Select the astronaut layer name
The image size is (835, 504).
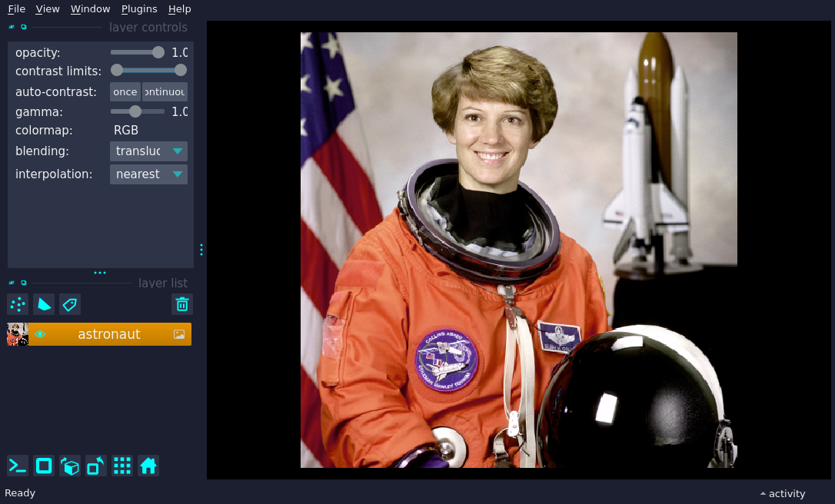(x=109, y=334)
